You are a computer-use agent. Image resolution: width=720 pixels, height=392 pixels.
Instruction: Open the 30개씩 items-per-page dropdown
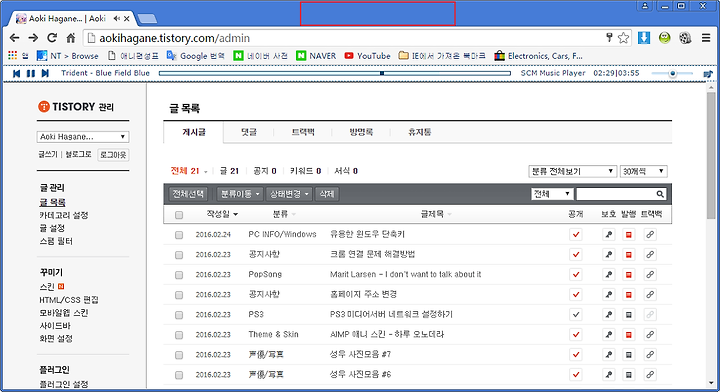[643, 171]
